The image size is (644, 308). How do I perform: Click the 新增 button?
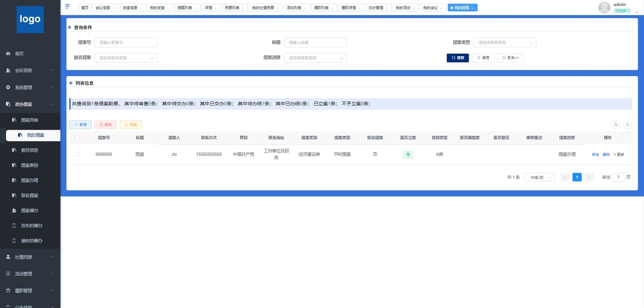coord(80,124)
